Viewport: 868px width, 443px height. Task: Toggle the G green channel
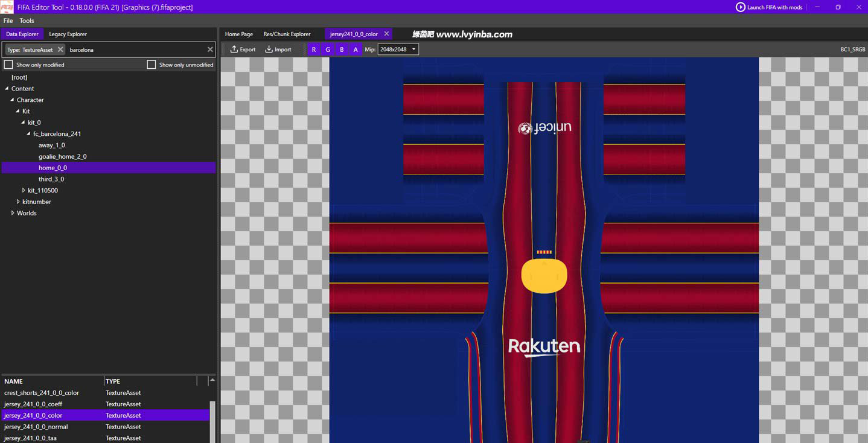[x=328, y=49]
